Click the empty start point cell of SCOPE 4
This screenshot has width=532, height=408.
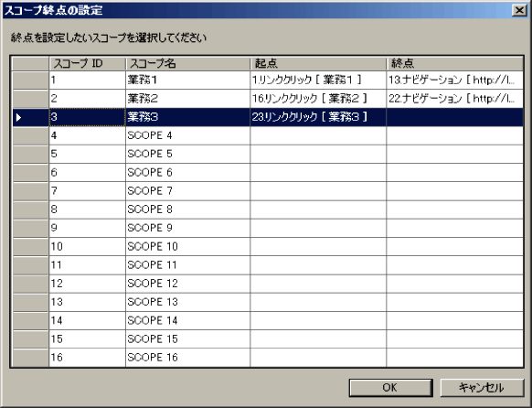318,135
